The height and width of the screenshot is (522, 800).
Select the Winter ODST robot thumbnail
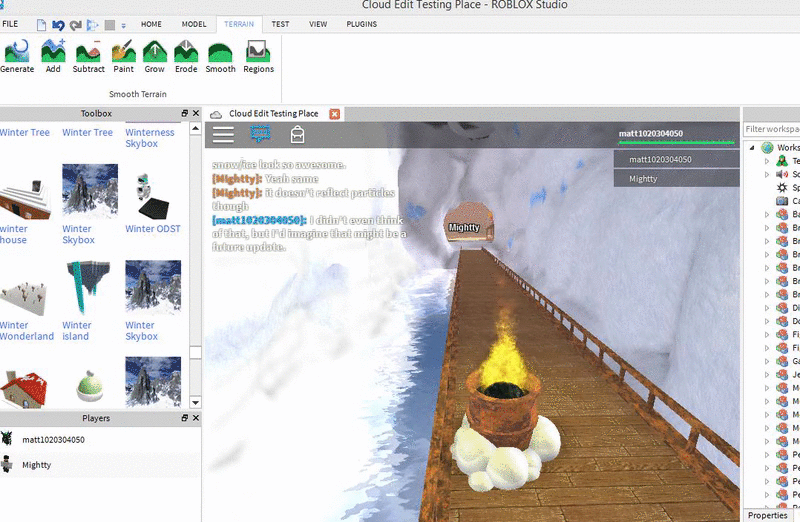(x=153, y=195)
